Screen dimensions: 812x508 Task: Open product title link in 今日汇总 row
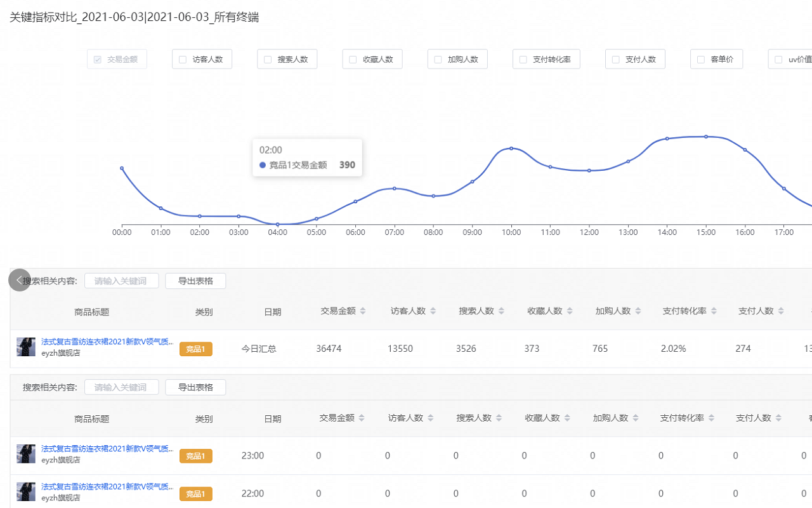(x=107, y=342)
